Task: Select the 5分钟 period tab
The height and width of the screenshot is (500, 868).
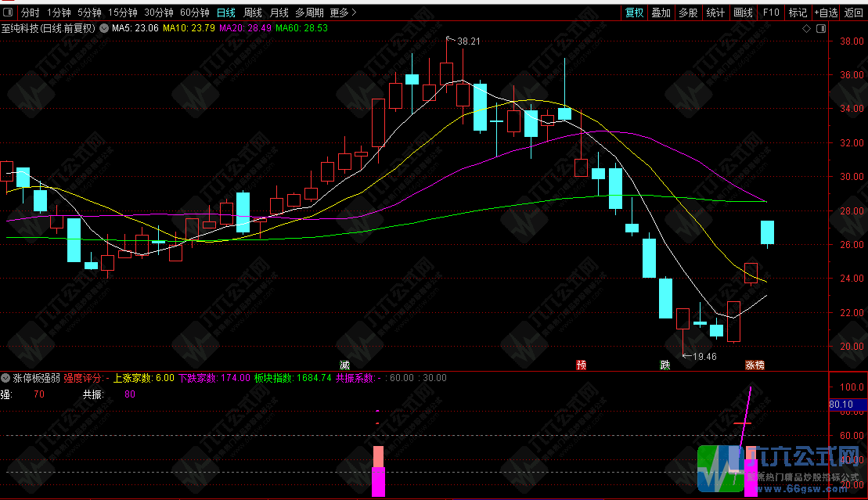Action: [x=89, y=13]
